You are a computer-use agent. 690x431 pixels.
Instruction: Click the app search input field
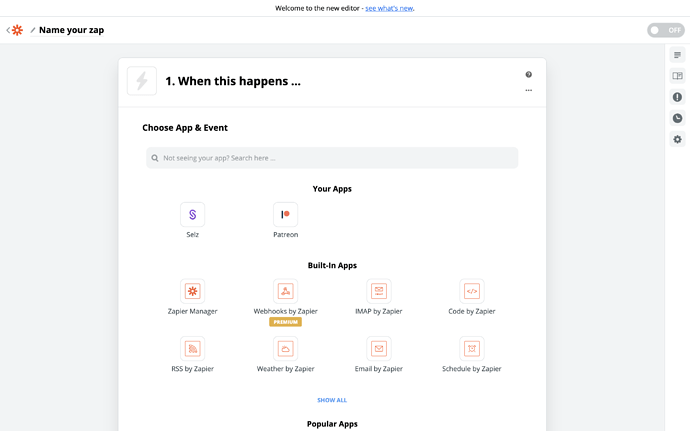332,158
